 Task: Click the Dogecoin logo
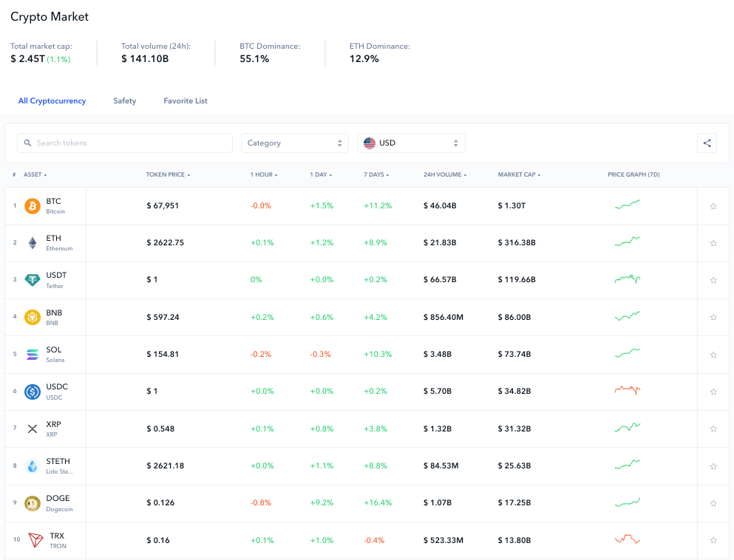pos(33,503)
